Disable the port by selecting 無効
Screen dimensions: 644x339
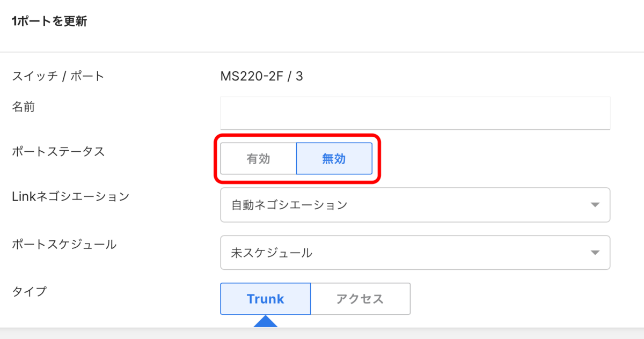[334, 158]
